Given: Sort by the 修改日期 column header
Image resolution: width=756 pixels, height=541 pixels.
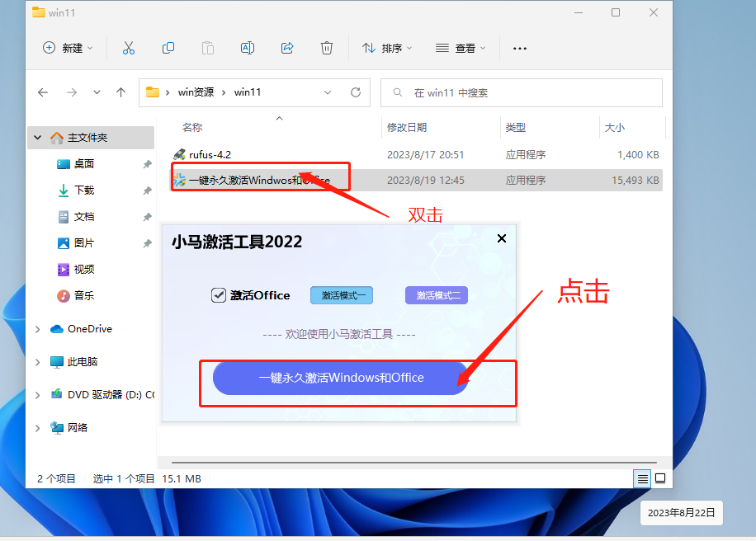Looking at the screenshot, I should click(407, 127).
